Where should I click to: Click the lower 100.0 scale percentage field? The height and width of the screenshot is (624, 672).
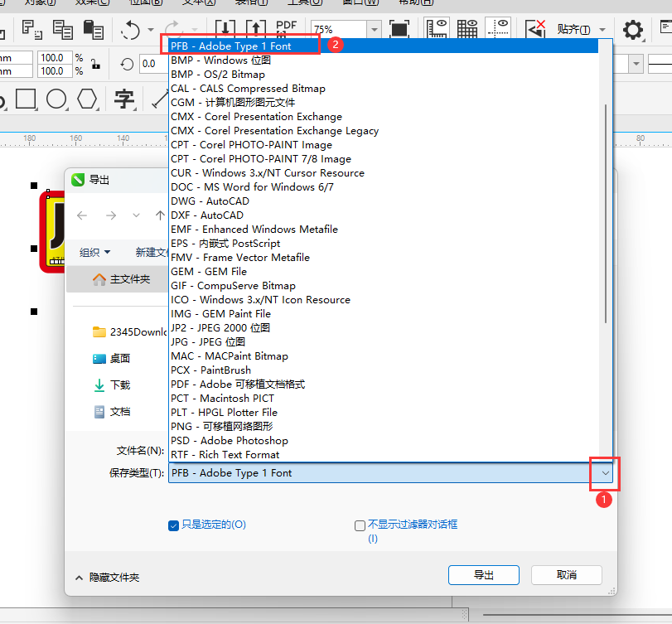[55, 71]
